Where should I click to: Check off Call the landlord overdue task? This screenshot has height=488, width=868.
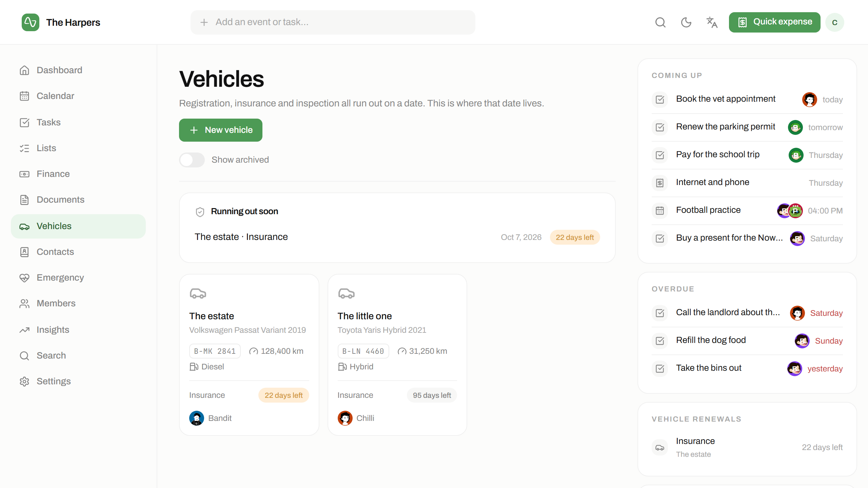coord(660,313)
